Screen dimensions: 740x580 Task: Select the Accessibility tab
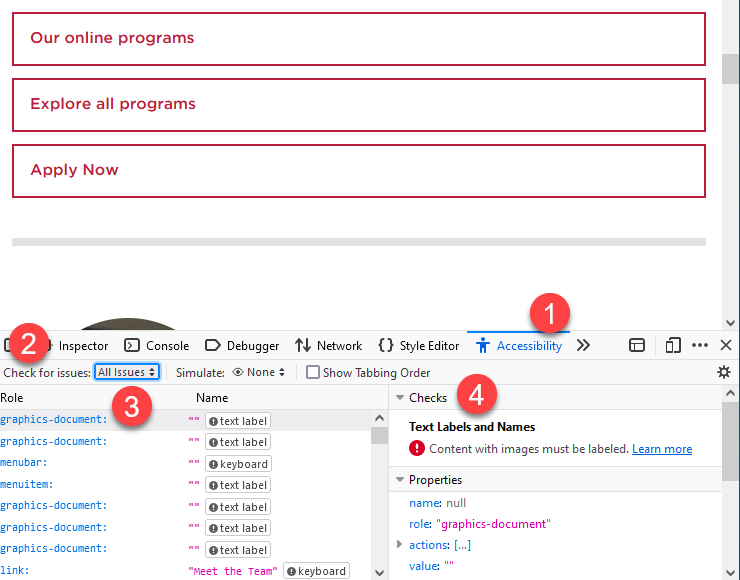pos(518,346)
